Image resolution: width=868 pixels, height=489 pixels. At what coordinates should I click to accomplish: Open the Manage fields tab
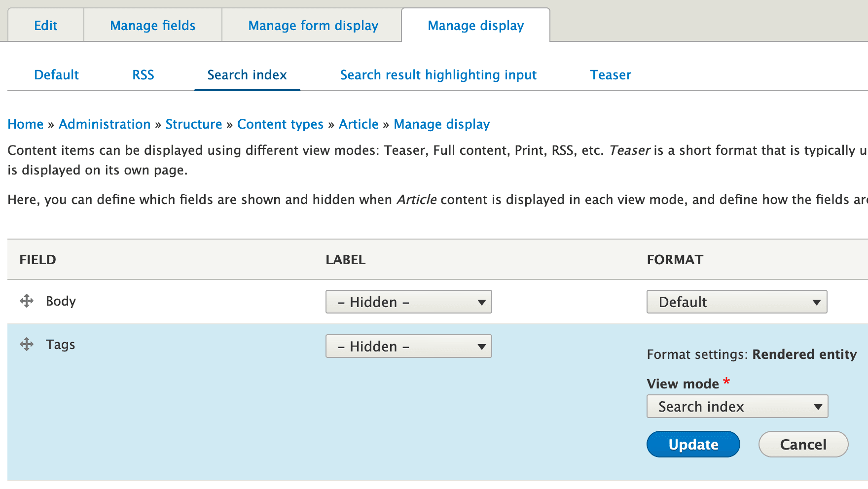[x=153, y=26]
